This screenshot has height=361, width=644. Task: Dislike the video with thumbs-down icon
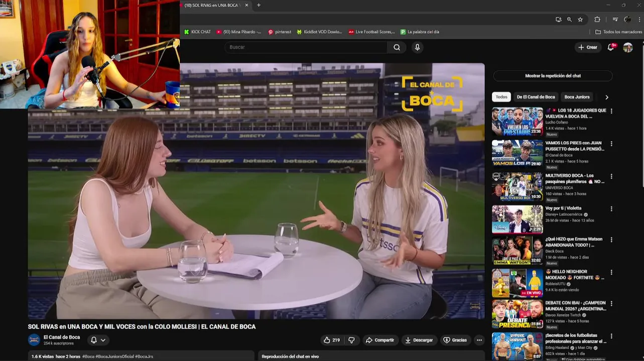351,340
